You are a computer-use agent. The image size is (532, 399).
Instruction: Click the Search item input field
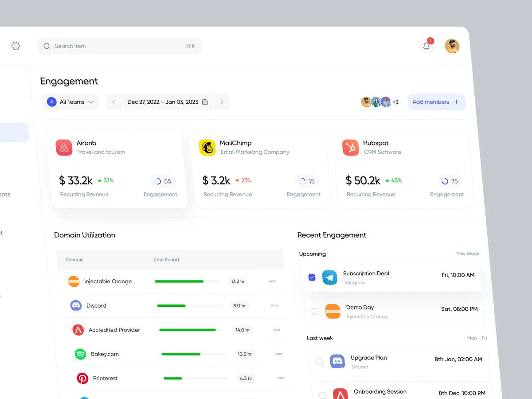119,46
